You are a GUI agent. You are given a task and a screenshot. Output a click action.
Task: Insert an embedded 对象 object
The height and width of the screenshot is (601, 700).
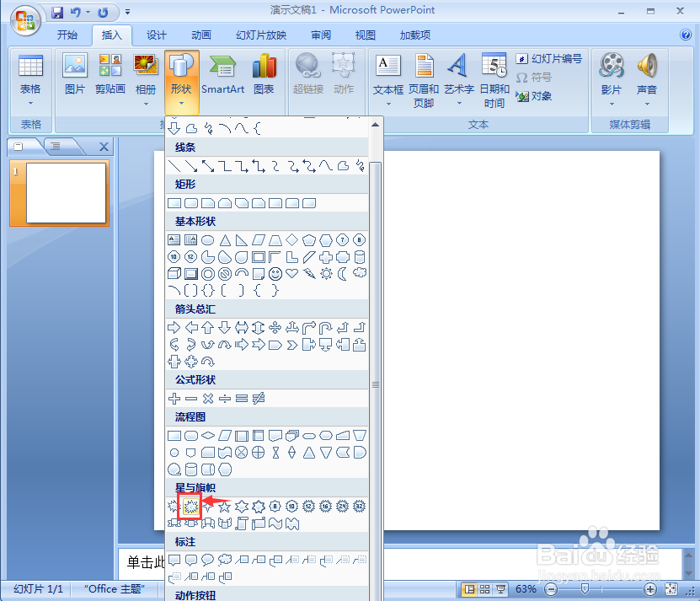pyautogui.click(x=534, y=96)
